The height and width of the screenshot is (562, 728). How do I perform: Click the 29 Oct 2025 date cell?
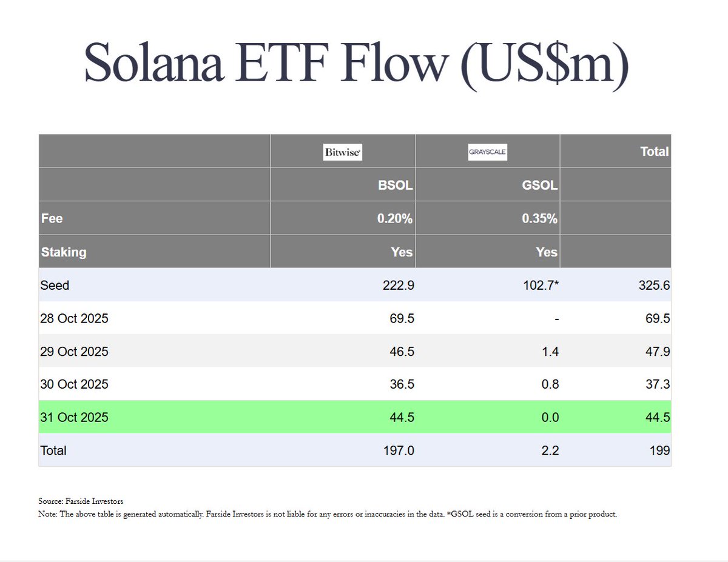click(x=74, y=351)
